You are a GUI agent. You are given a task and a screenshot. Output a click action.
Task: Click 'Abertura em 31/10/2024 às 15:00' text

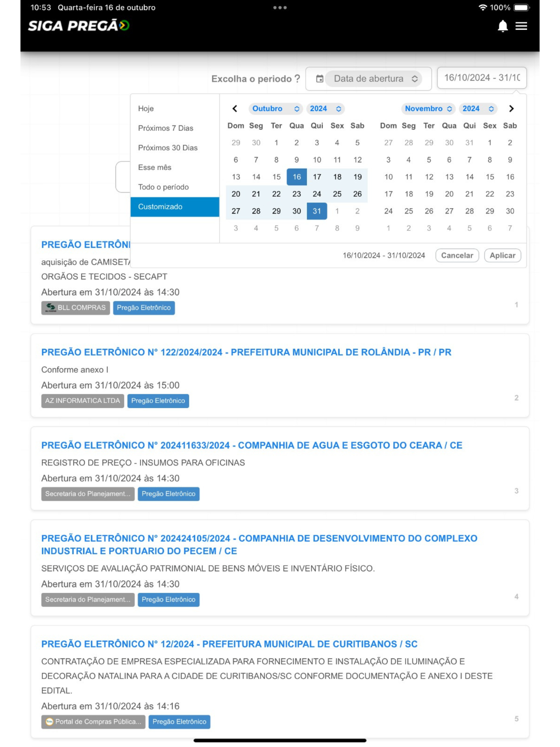(x=110, y=385)
